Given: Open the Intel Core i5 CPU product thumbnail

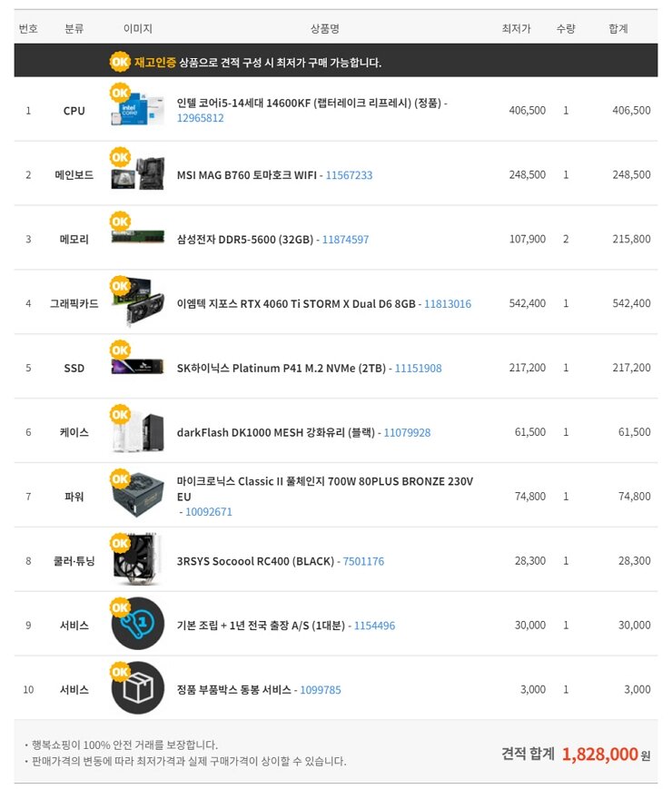Looking at the screenshot, I should (137, 109).
